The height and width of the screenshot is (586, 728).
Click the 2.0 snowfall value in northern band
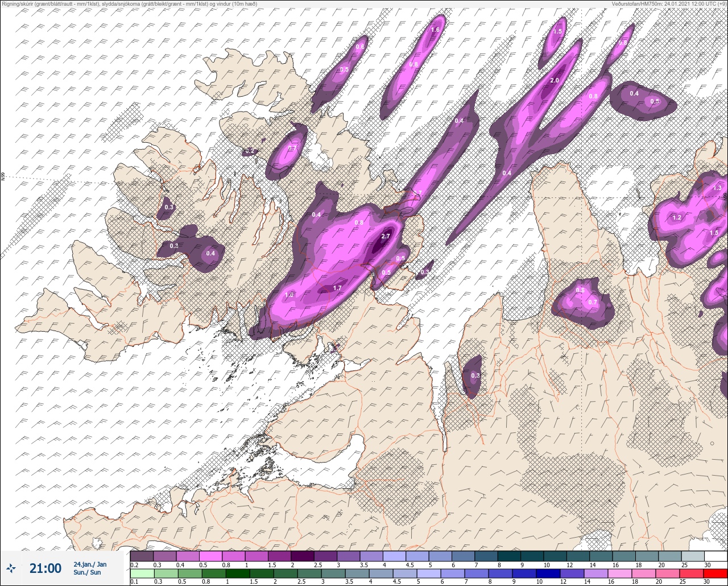pyautogui.click(x=555, y=81)
